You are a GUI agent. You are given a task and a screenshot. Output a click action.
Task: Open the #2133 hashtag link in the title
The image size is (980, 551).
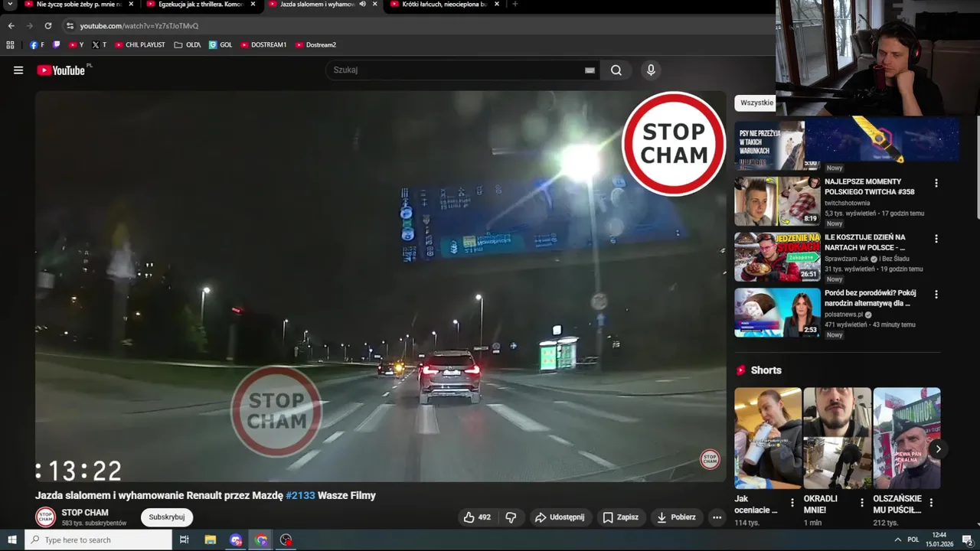[301, 495]
